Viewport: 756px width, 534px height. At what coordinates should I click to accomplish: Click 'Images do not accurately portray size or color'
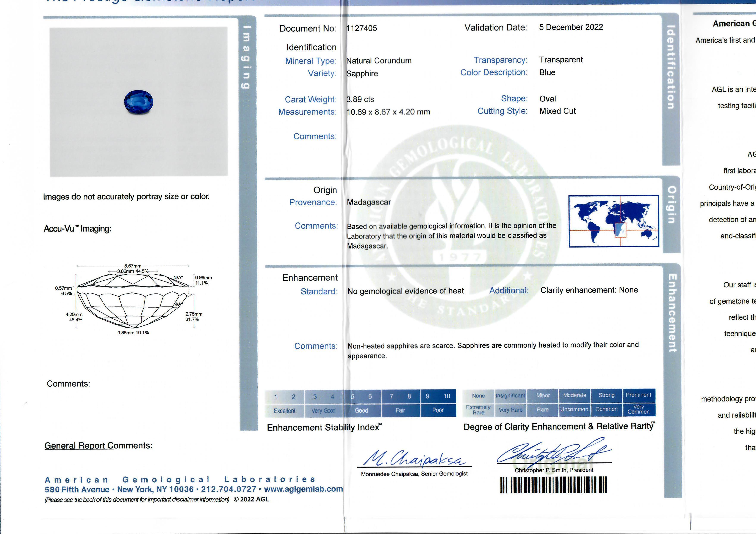127,197
